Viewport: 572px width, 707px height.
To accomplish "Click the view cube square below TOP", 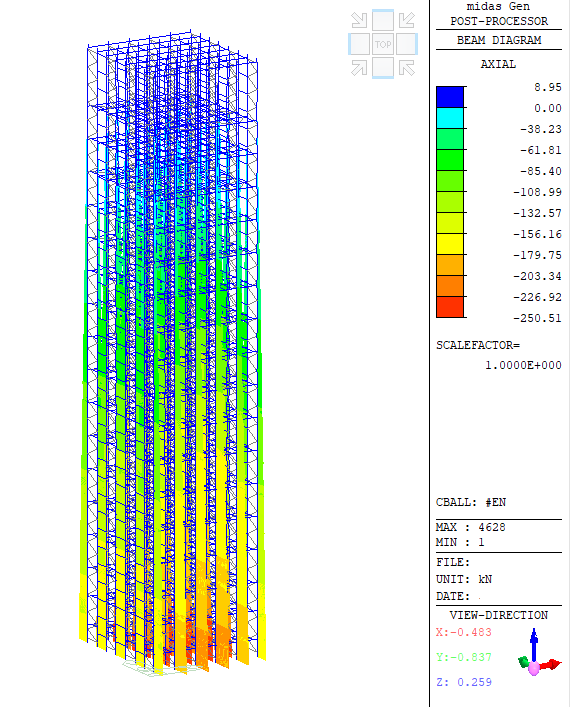I will coord(383,68).
